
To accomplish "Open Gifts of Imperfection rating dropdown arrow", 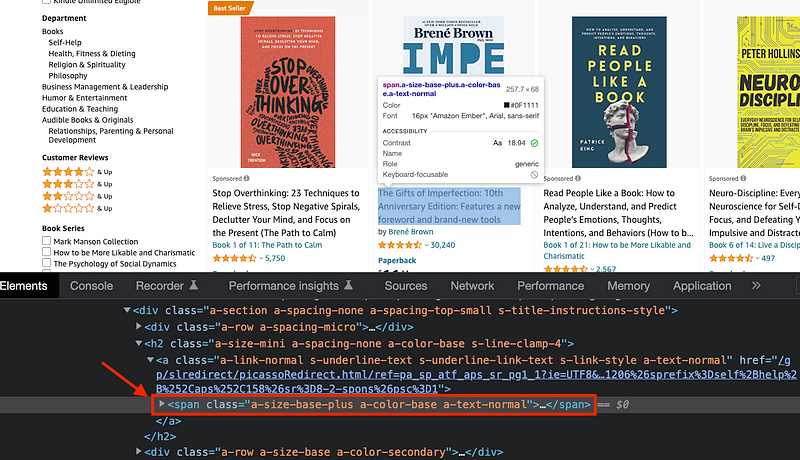I will click(427, 245).
